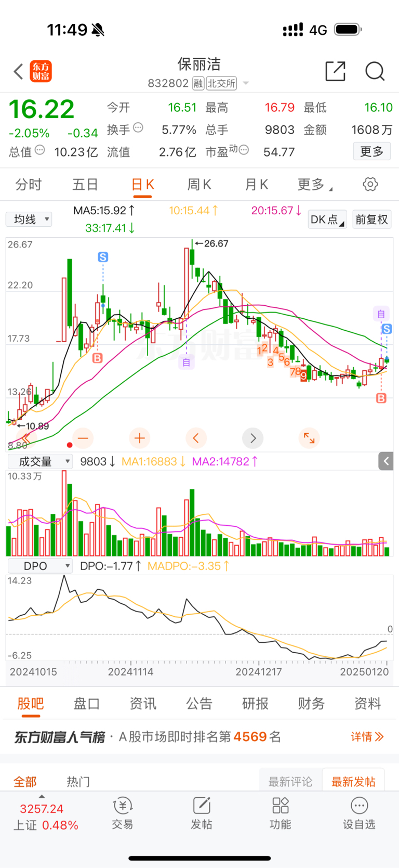Open 更多 chart period dropdown
399x868 pixels.
click(x=315, y=184)
